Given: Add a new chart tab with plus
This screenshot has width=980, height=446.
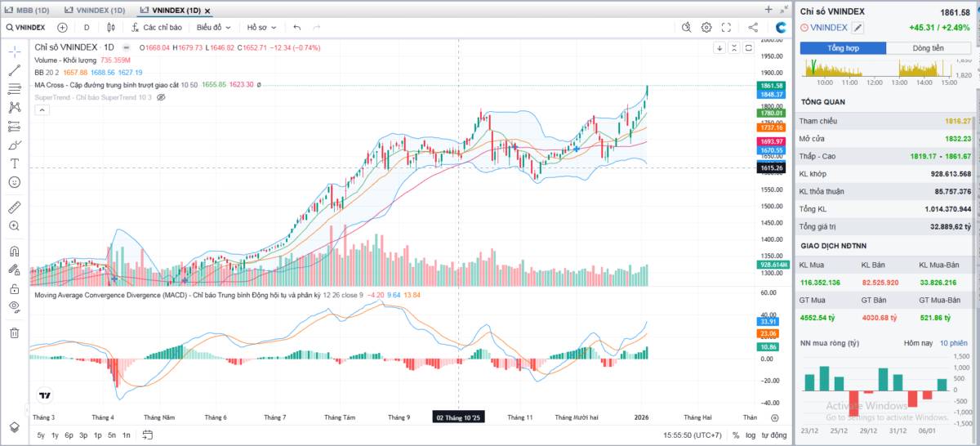Looking at the screenshot, I should (768, 10).
